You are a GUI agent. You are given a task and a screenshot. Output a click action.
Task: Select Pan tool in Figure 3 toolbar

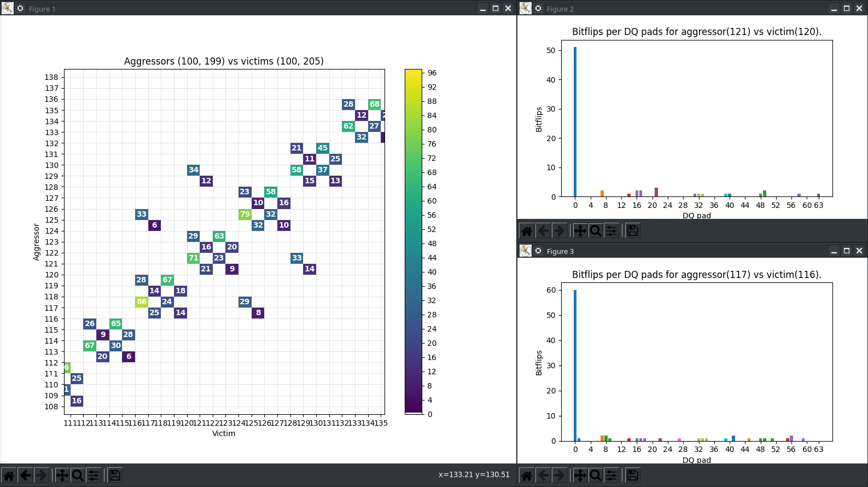[580, 475]
